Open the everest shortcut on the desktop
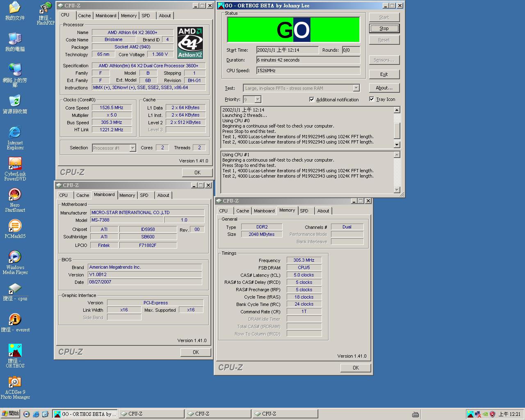This screenshot has width=525, height=420. point(15,322)
